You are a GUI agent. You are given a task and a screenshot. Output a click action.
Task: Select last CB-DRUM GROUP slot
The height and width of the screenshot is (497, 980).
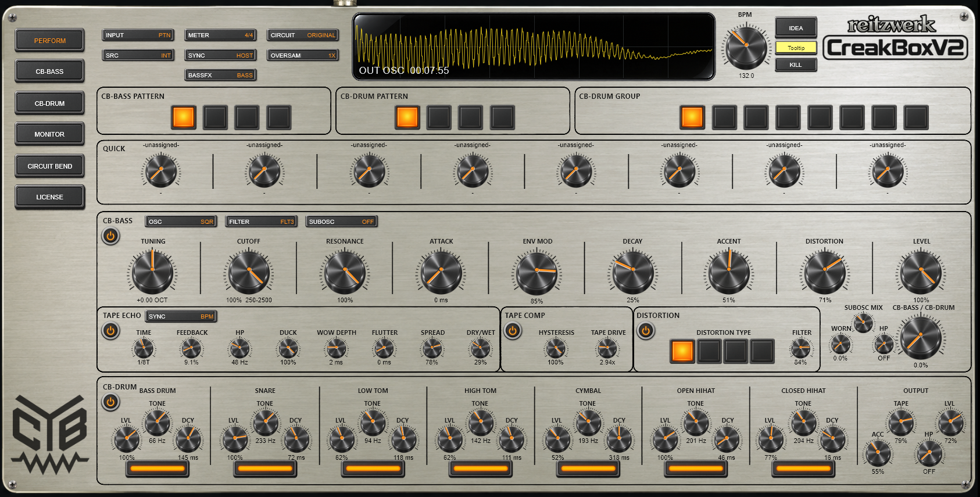[x=916, y=117]
